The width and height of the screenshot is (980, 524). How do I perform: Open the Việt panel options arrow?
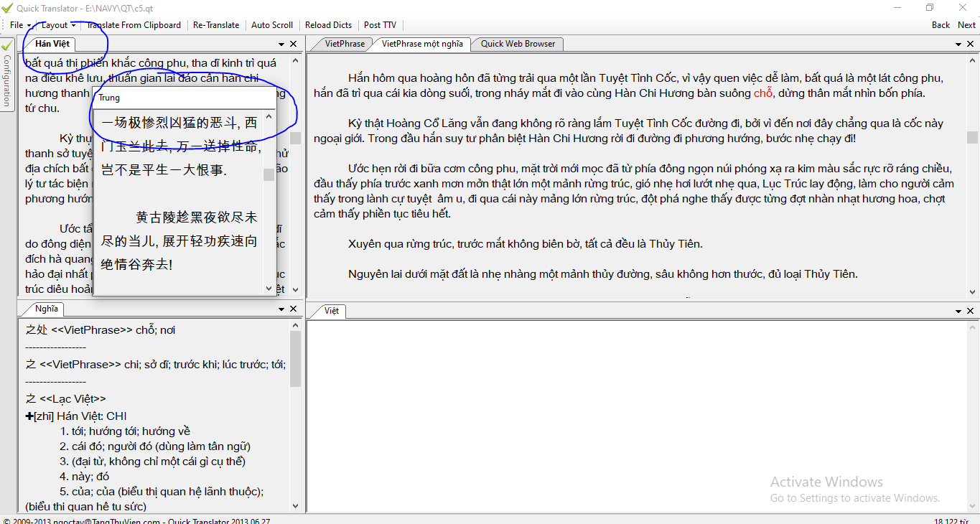pos(958,311)
